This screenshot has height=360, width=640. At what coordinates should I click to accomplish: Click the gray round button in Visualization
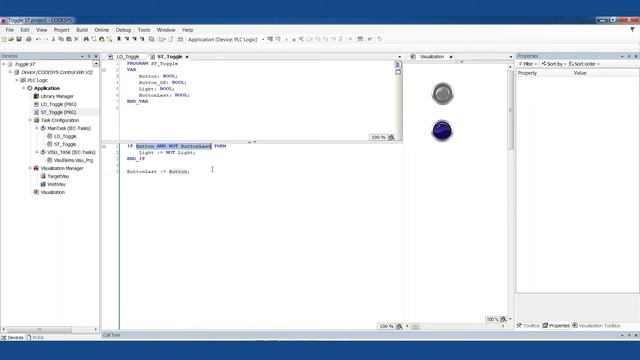coord(442,93)
